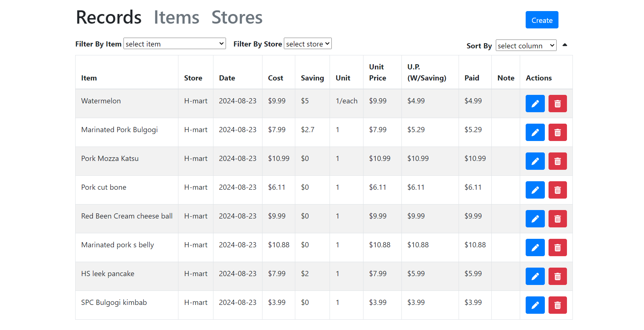Image resolution: width=644 pixels, height=330 pixels.
Task: Click the $2 saving for HS leek pancake
Action: [x=305, y=274]
